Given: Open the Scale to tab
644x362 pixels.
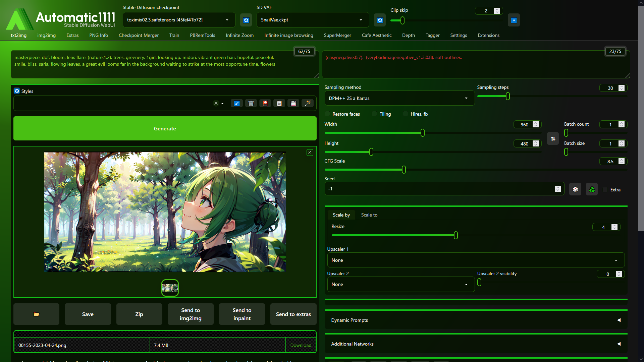Looking at the screenshot, I should pyautogui.click(x=369, y=215).
